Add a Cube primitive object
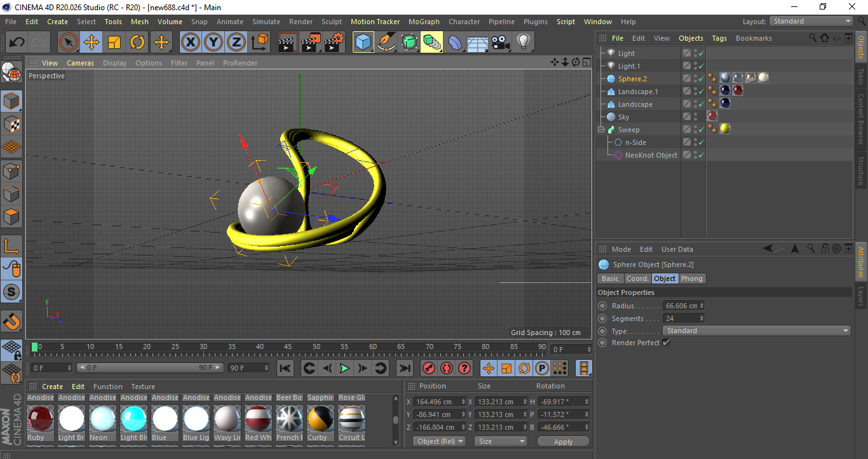Screen dimensions: 868x459 pyautogui.click(x=363, y=43)
